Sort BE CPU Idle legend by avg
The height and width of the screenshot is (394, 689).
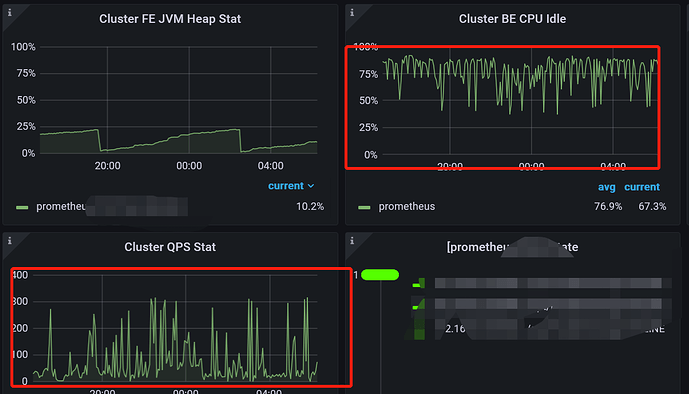(x=606, y=187)
